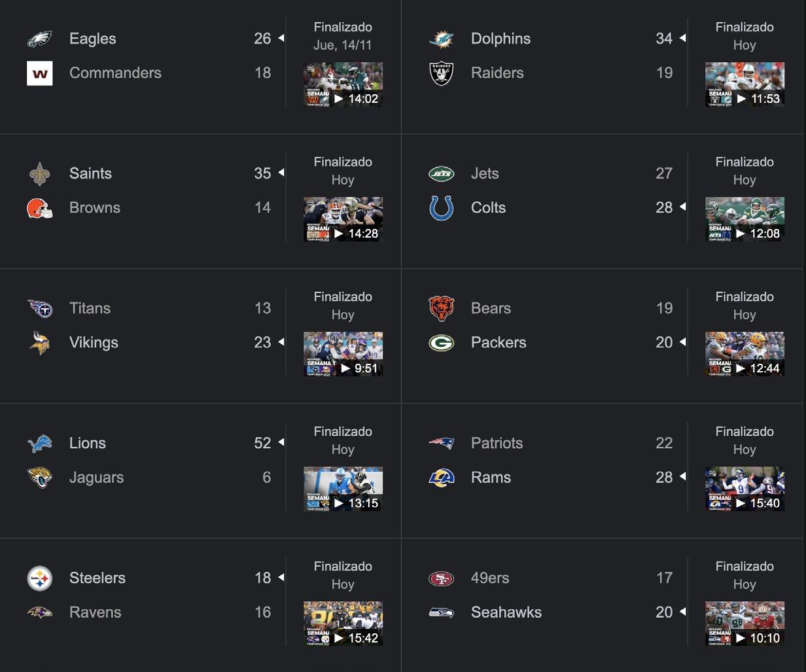This screenshot has height=672, width=806.
Task: Play the Dolphins vs Raiders 11:53 video
Action: point(745,84)
